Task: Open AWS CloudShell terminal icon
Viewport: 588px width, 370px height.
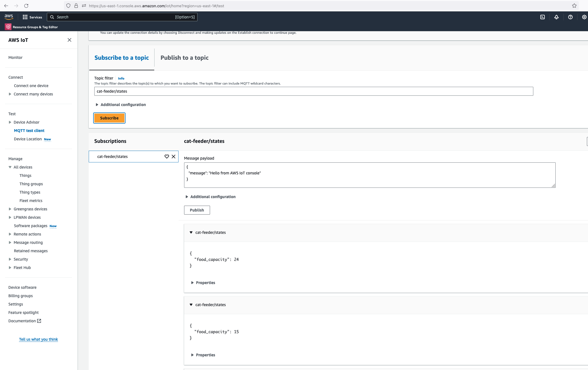Action: point(543,17)
